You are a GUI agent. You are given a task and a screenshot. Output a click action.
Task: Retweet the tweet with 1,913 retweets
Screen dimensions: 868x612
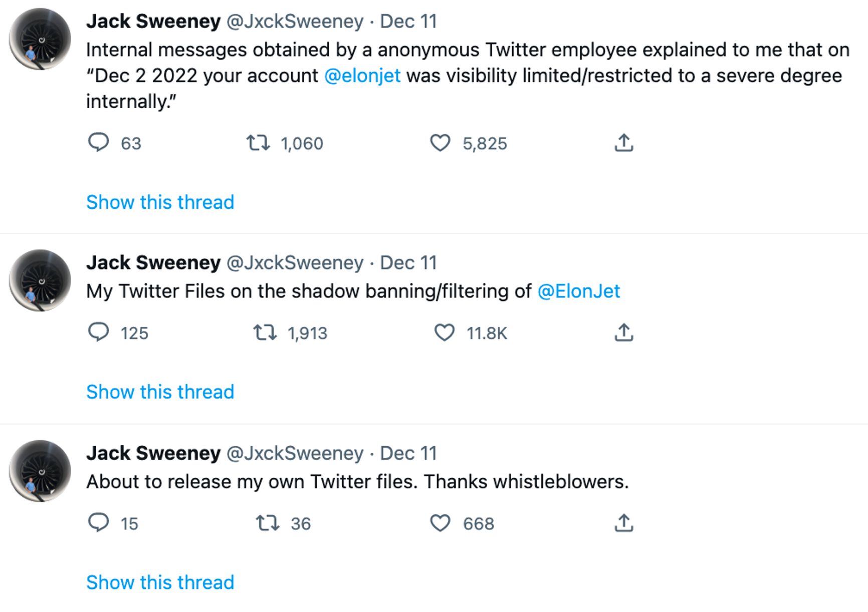[x=265, y=333]
